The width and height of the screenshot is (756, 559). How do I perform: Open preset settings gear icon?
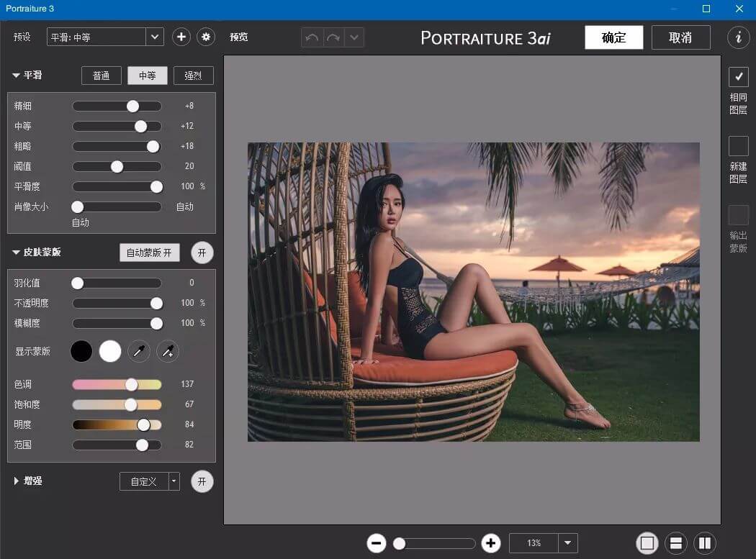pyautogui.click(x=207, y=37)
